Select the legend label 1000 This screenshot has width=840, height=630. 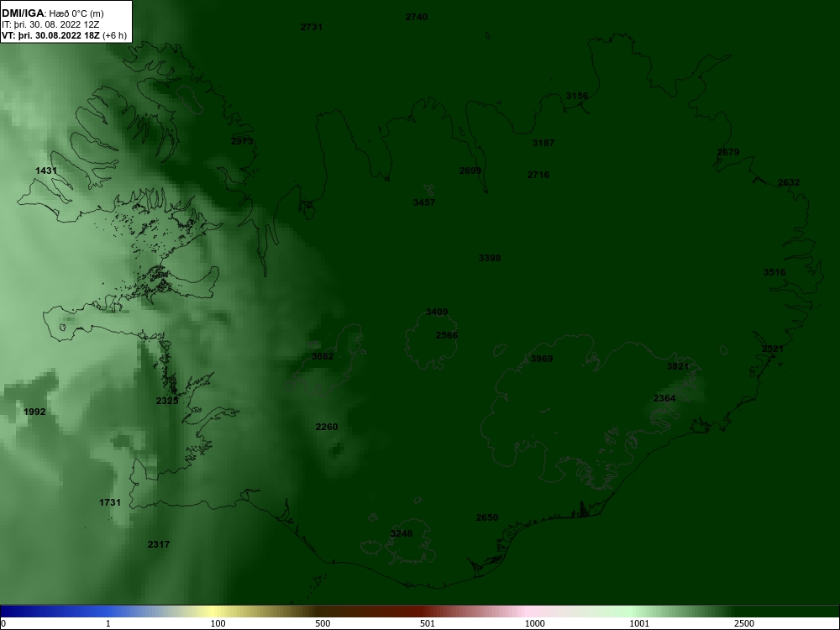534,623
